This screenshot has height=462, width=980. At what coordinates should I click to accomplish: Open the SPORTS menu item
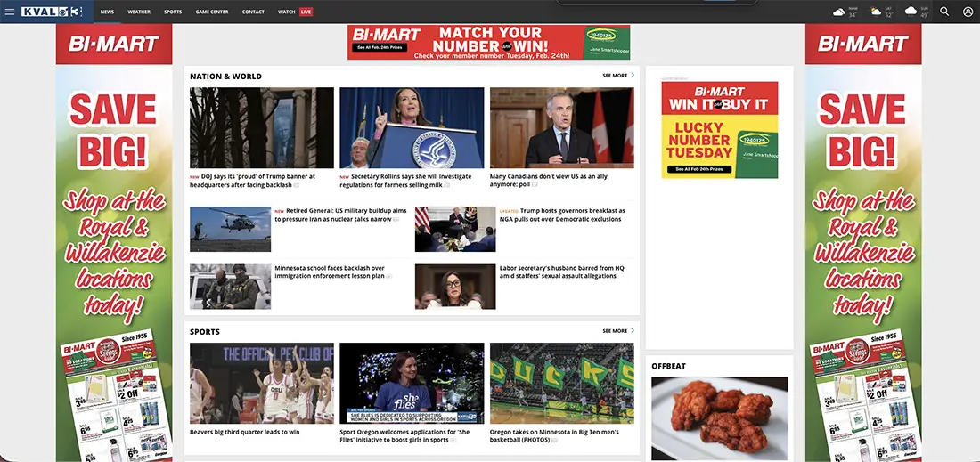click(x=173, y=12)
